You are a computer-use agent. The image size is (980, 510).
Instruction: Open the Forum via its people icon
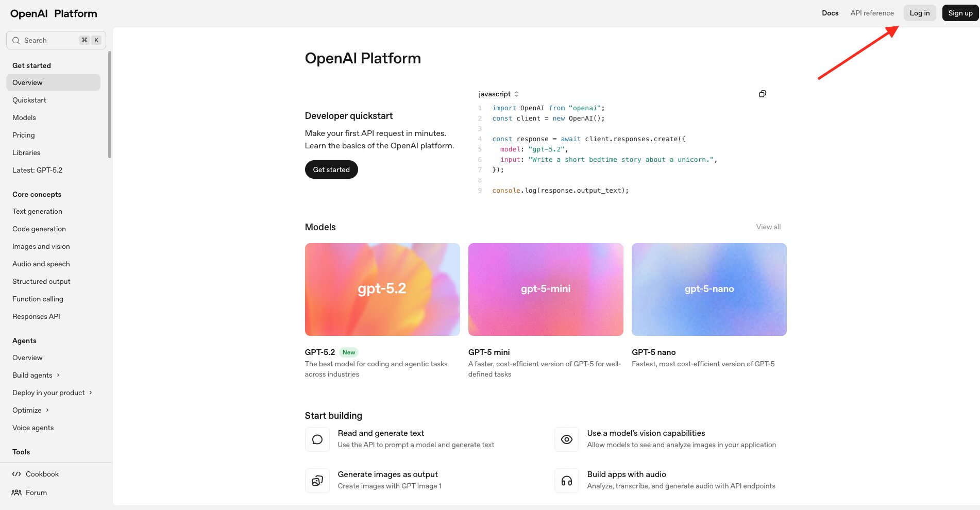point(17,492)
